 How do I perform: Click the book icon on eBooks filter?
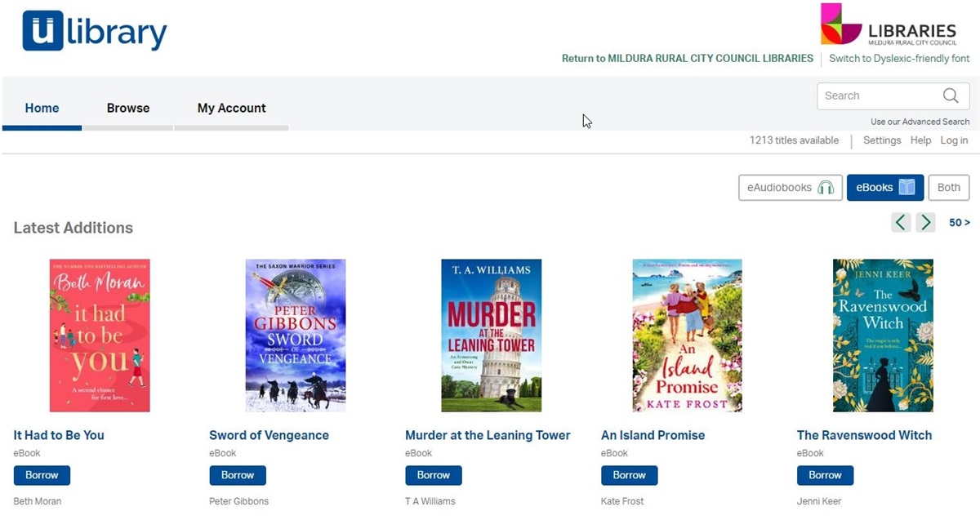(x=907, y=187)
